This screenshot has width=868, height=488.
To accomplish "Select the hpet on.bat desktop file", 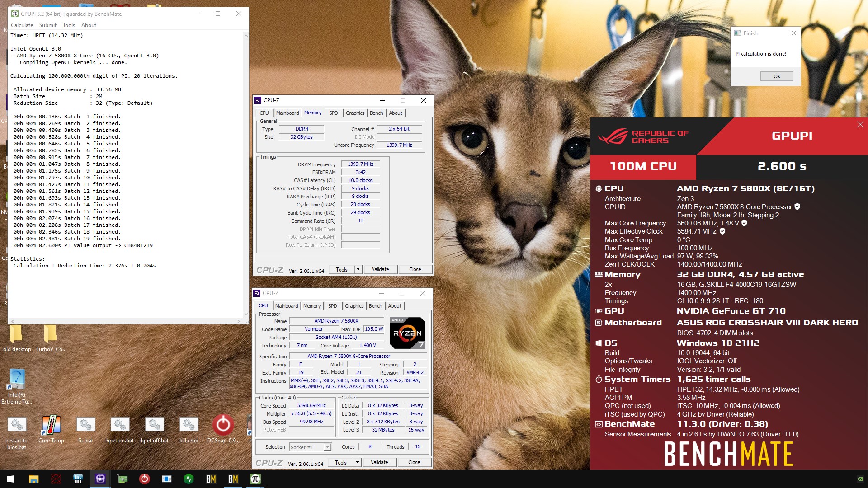I will pos(120,429).
